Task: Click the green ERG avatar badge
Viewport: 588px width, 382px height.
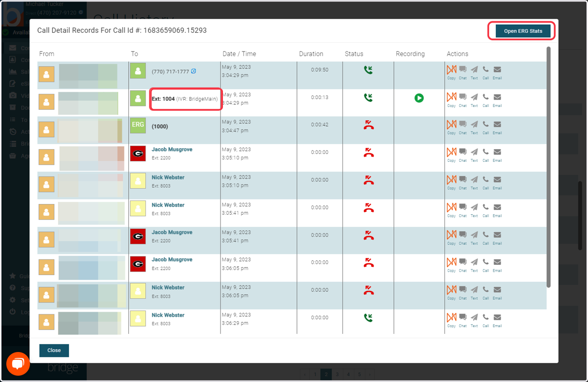Action: (x=138, y=126)
